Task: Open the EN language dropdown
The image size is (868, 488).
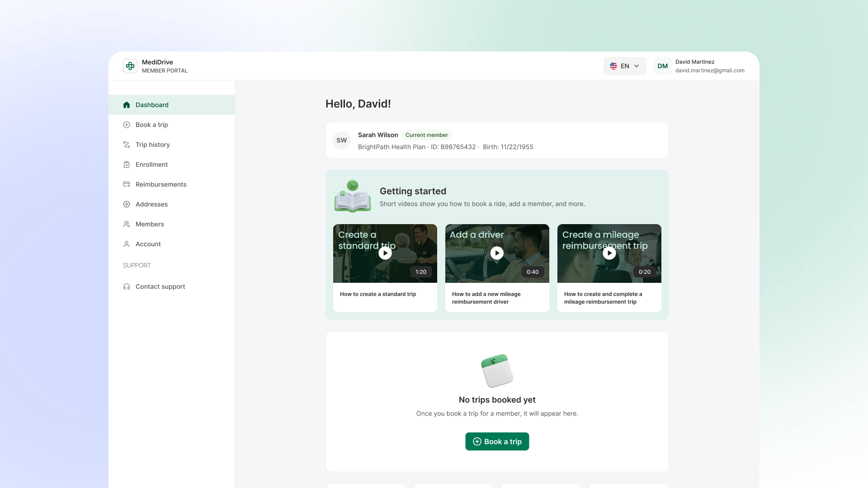Action: (x=625, y=66)
